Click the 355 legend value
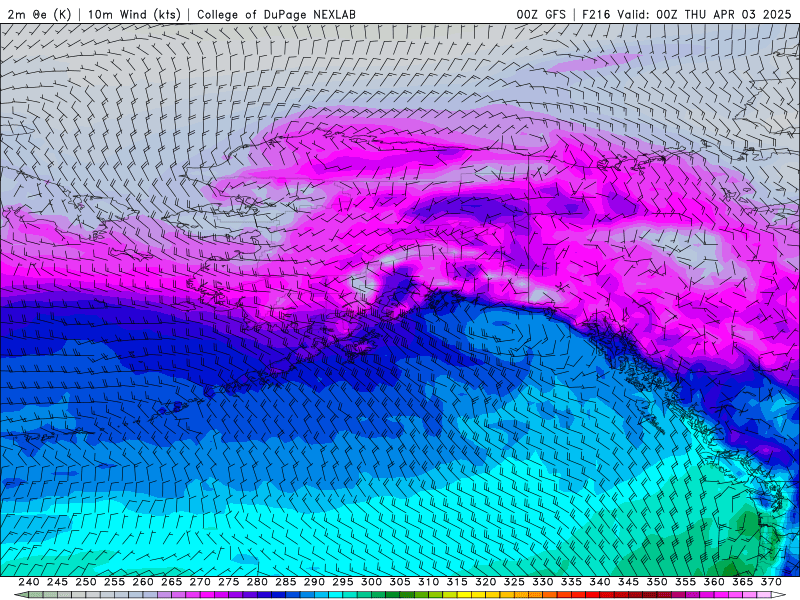The height and width of the screenshot is (600, 800). [x=686, y=582]
